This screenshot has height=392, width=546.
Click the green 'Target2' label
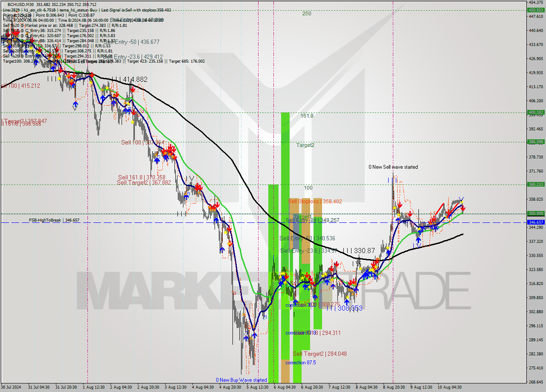click(305, 145)
